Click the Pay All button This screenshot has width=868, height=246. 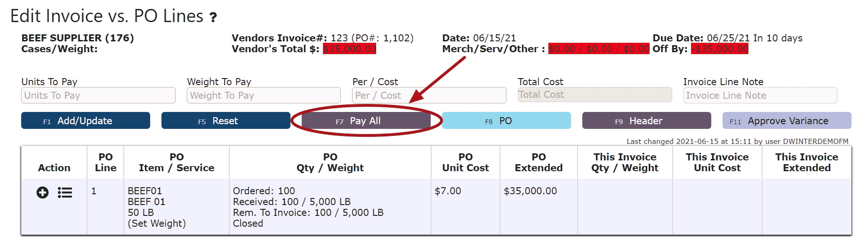click(366, 121)
